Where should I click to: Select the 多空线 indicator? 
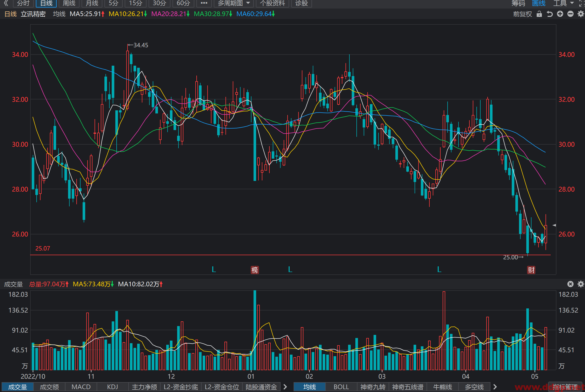coord(474,387)
